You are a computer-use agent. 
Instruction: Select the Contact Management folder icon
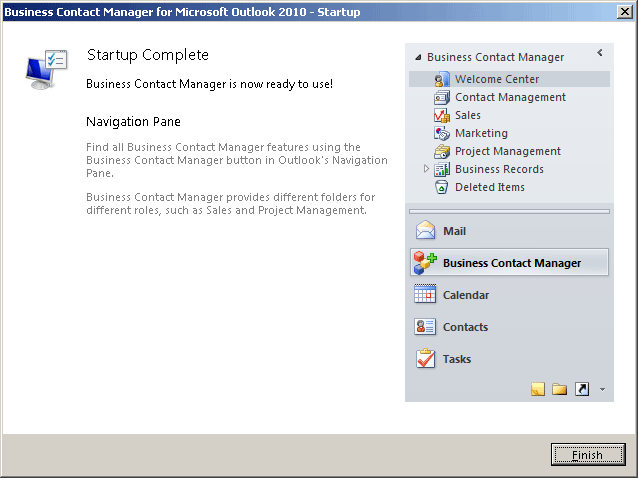(x=441, y=97)
